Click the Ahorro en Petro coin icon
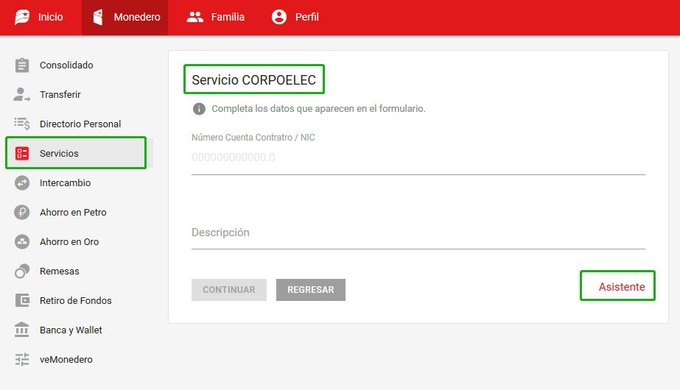The image size is (680, 390). [22, 212]
